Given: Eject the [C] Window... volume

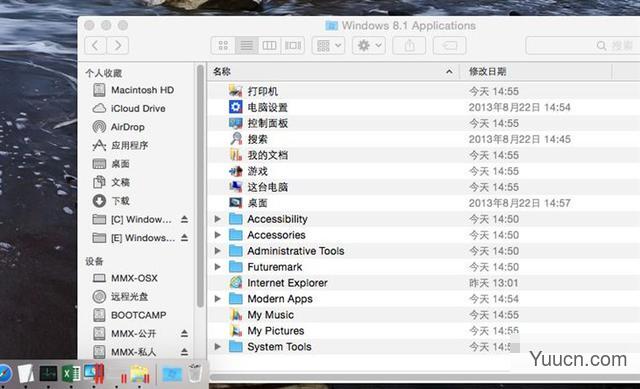Looking at the screenshot, I should [x=184, y=220].
